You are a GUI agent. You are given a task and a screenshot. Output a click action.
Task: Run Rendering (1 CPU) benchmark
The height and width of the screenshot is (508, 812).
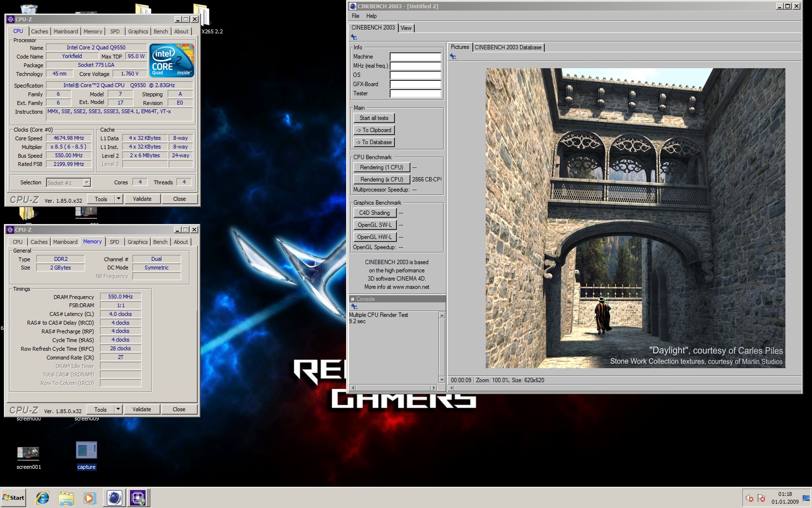381,167
